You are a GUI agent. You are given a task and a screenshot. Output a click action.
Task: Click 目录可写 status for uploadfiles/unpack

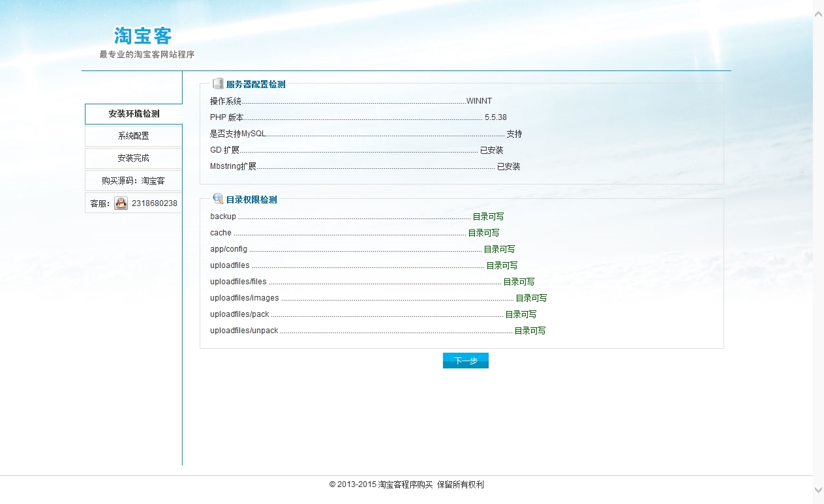point(530,331)
